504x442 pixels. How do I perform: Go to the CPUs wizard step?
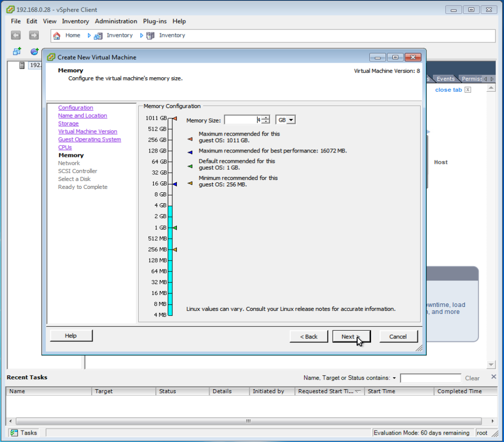pyautogui.click(x=65, y=147)
